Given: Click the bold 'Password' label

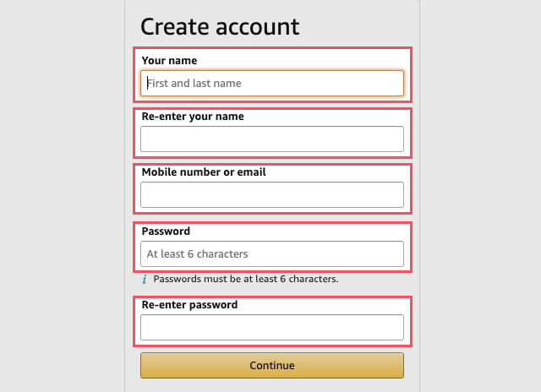Looking at the screenshot, I should click(x=166, y=231).
